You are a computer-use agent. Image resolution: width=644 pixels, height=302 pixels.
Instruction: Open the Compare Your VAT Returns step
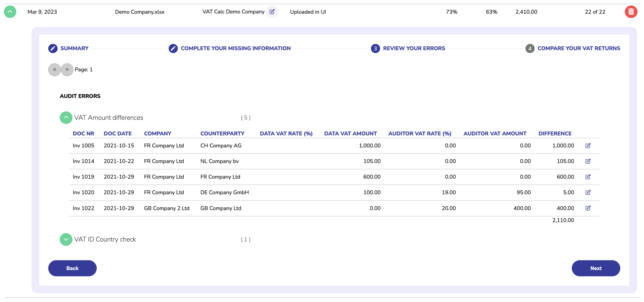578,48
